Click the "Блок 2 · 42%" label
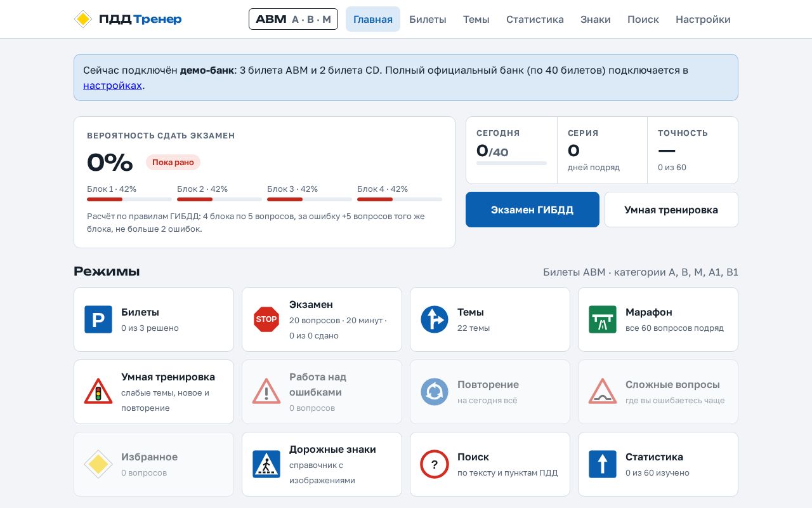812x508 pixels. click(x=202, y=189)
